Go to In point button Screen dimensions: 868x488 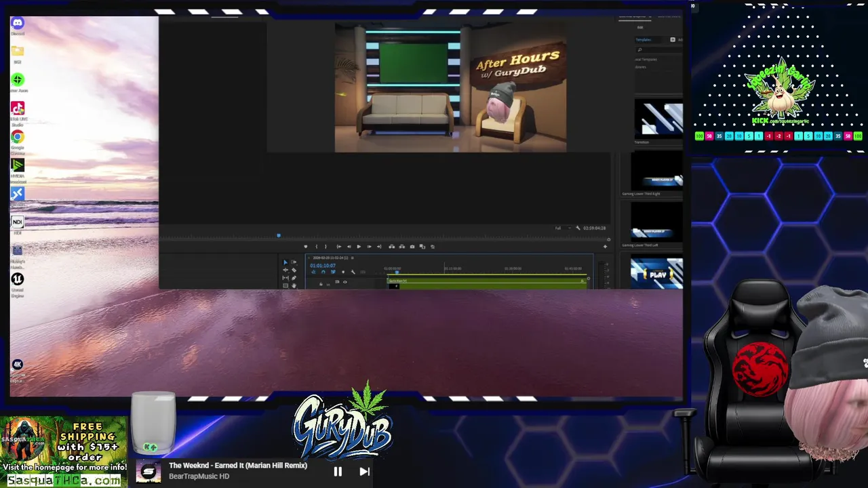[339, 247]
